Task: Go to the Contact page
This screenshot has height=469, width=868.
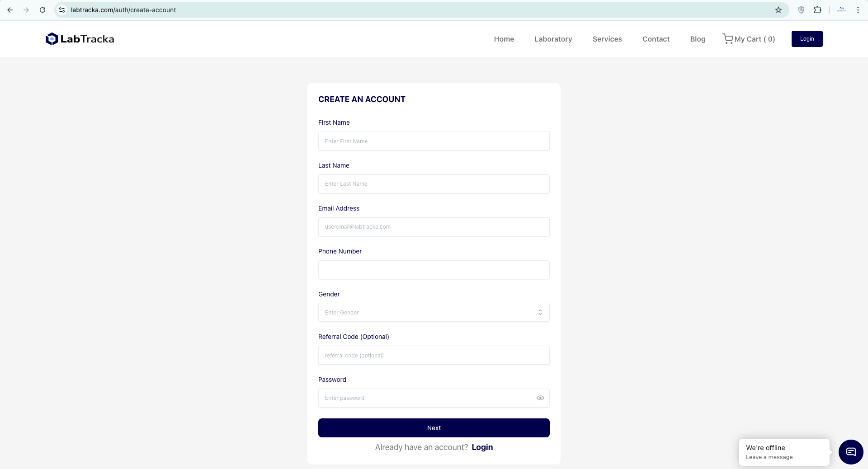Action: [x=656, y=39]
